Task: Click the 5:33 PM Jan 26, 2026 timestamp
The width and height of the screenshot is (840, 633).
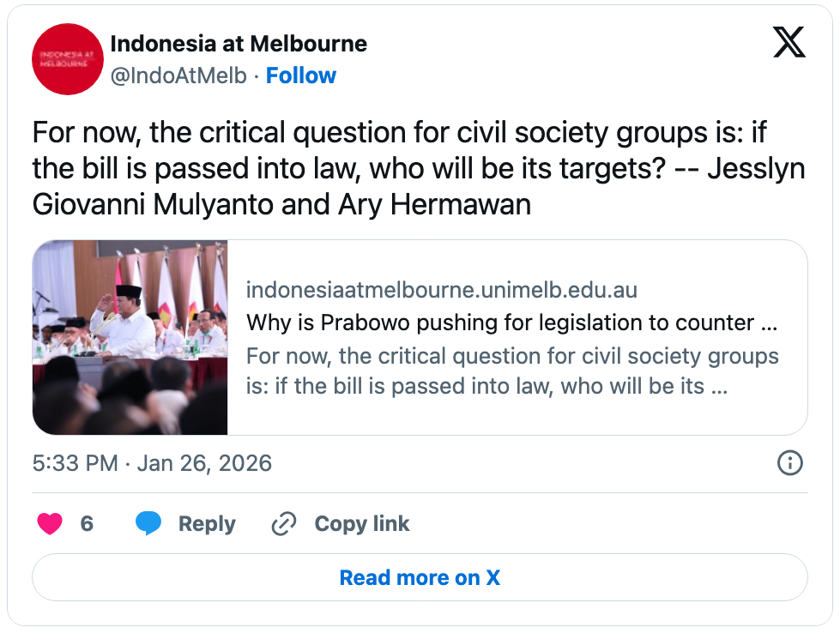Action: click(x=152, y=464)
